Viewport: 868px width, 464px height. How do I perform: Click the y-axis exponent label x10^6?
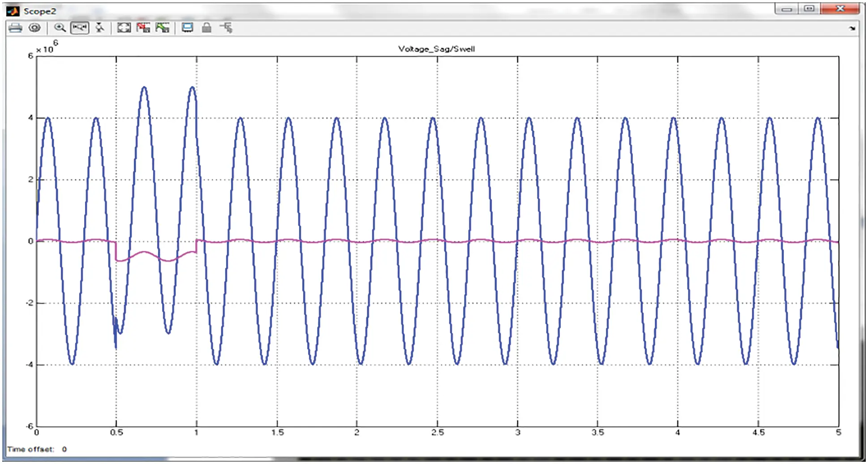tap(47, 47)
